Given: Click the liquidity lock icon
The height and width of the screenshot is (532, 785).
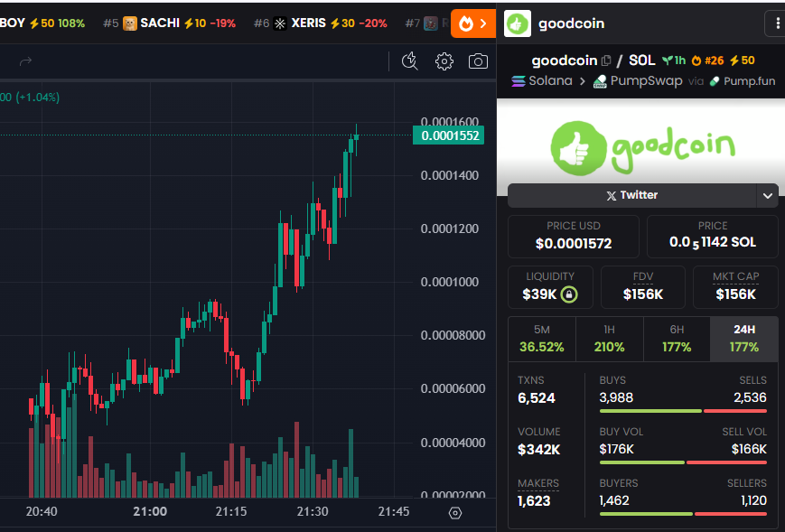Looking at the screenshot, I should click(569, 294).
